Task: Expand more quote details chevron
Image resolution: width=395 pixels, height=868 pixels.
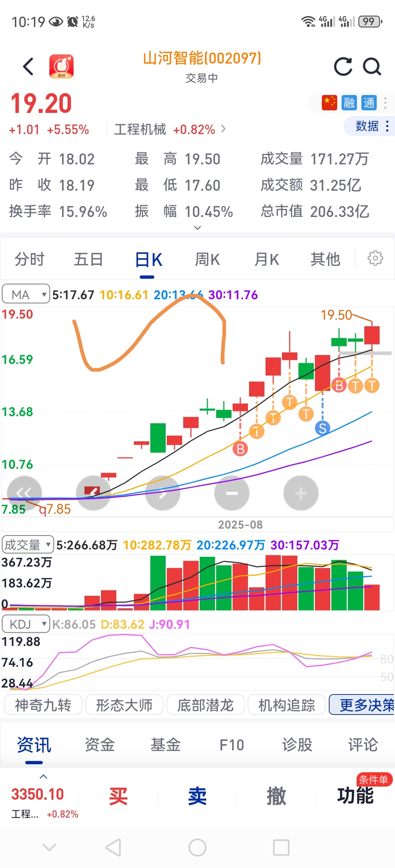Action: pos(197,228)
